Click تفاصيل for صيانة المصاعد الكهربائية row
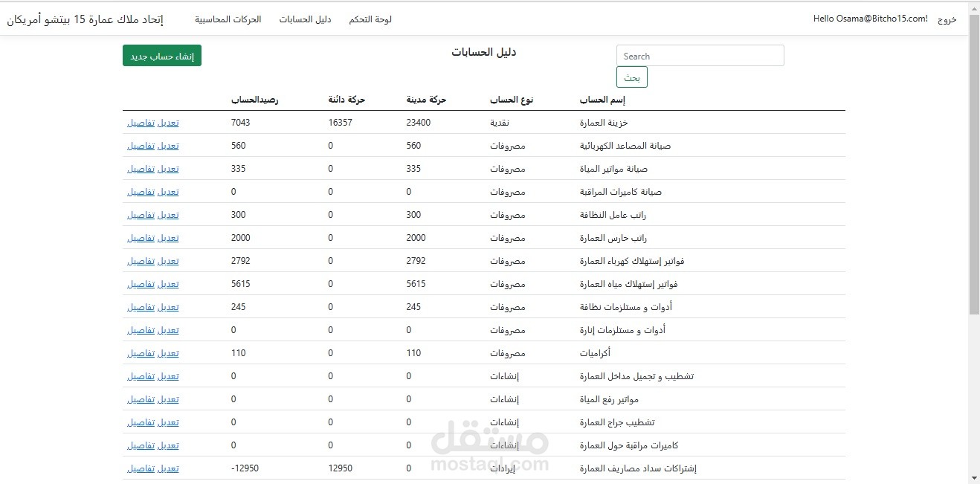This screenshot has height=484, width=980. point(141,146)
